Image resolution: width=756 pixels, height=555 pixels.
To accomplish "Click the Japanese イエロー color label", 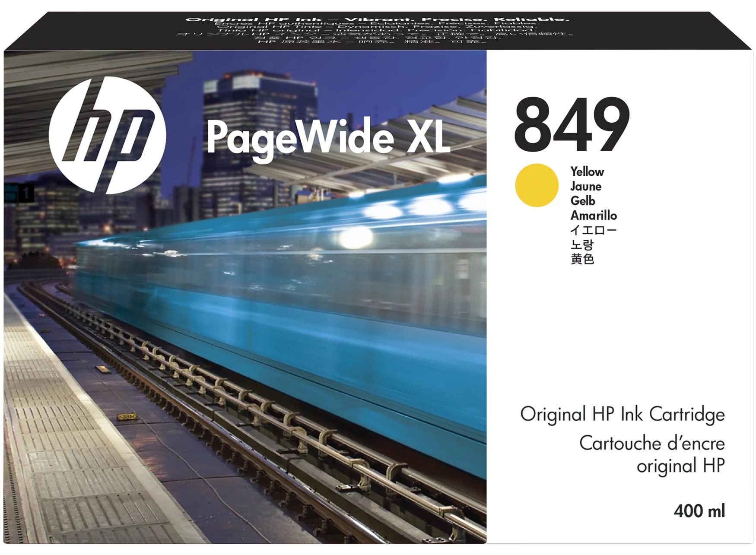I will [593, 230].
